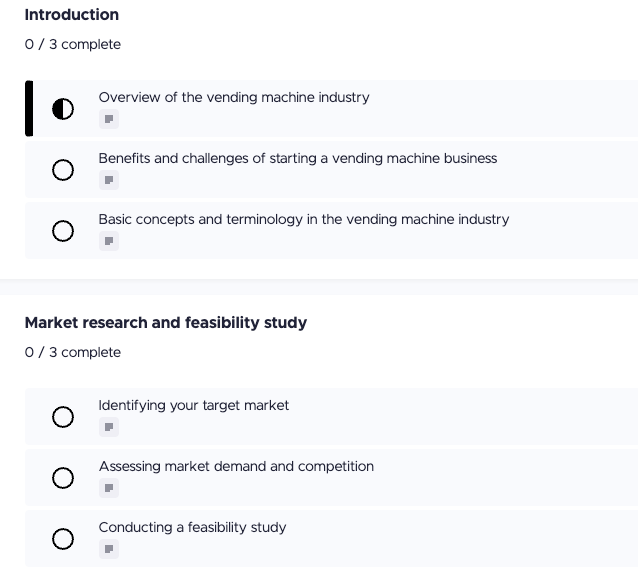This screenshot has width=638, height=583.
Task: Open the Conducting a feasibility study lesson
Action: click(192, 528)
